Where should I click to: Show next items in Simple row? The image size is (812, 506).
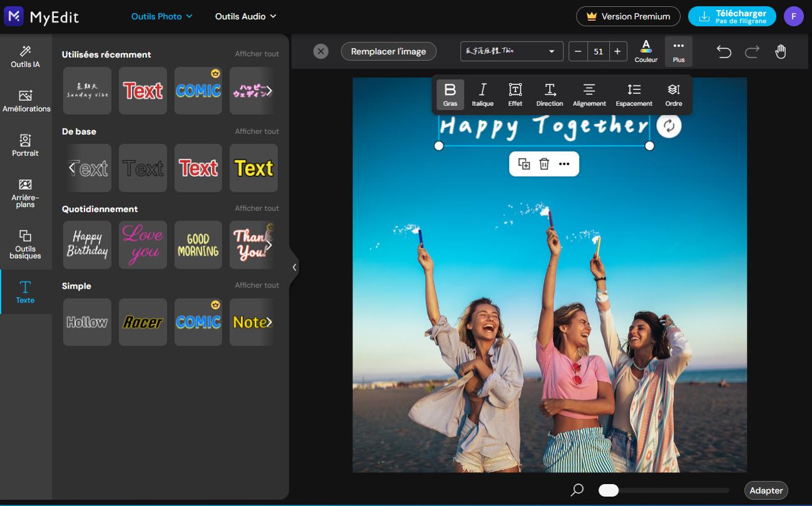(x=269, y=322)
